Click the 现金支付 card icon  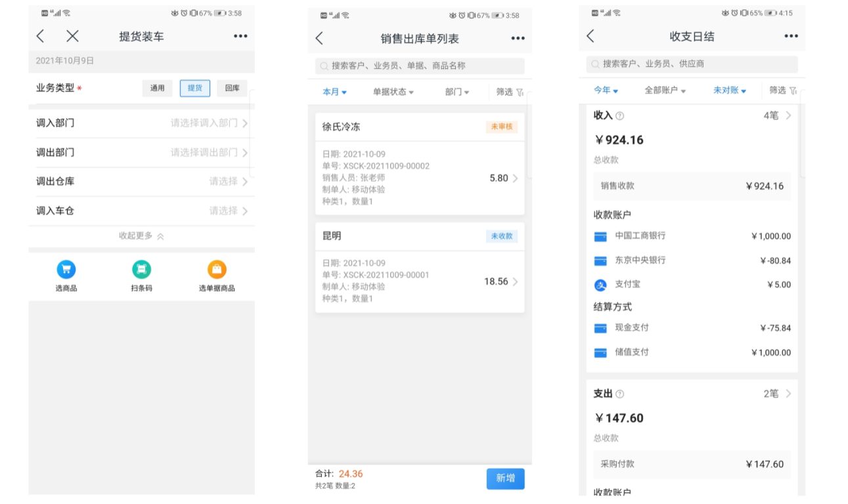tap(600, 328)
